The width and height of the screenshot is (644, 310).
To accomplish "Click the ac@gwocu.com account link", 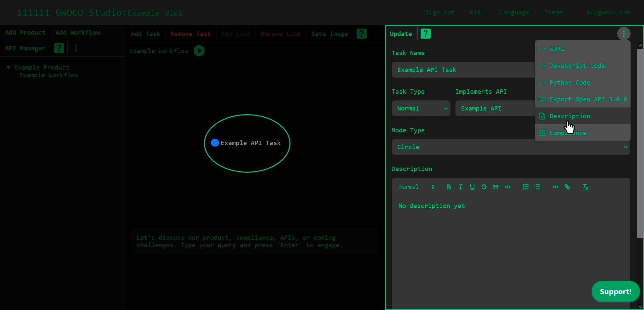I will coord(608,12).
